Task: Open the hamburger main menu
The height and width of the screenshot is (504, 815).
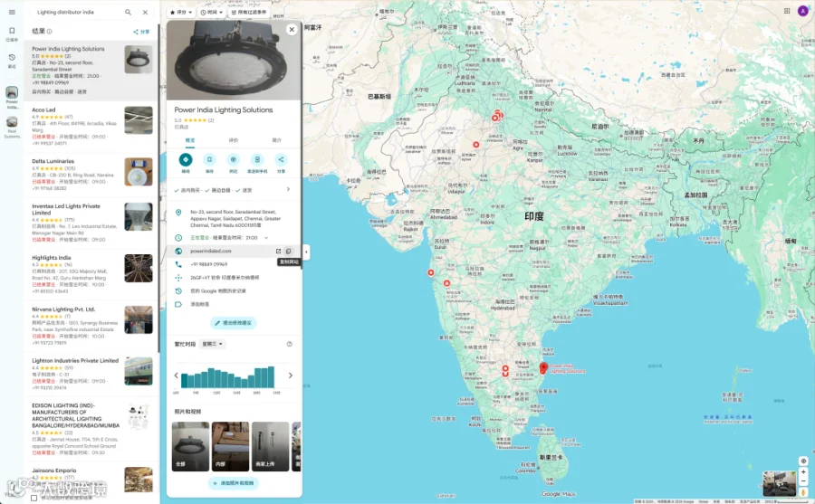Action: (12, 12)
